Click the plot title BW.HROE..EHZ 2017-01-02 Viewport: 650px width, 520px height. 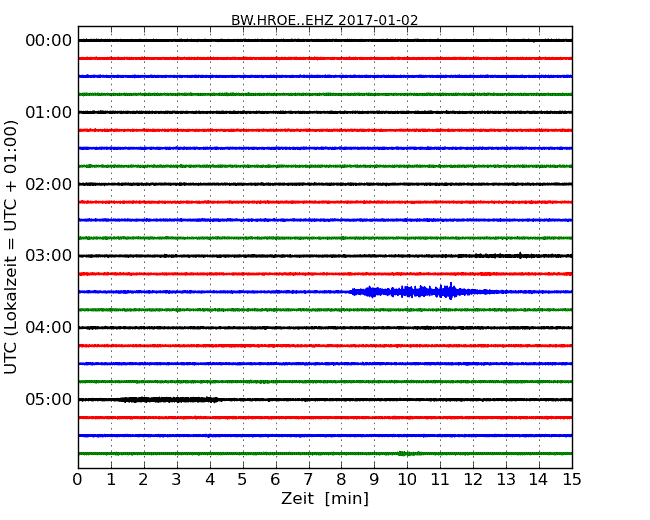pos(325,20)
